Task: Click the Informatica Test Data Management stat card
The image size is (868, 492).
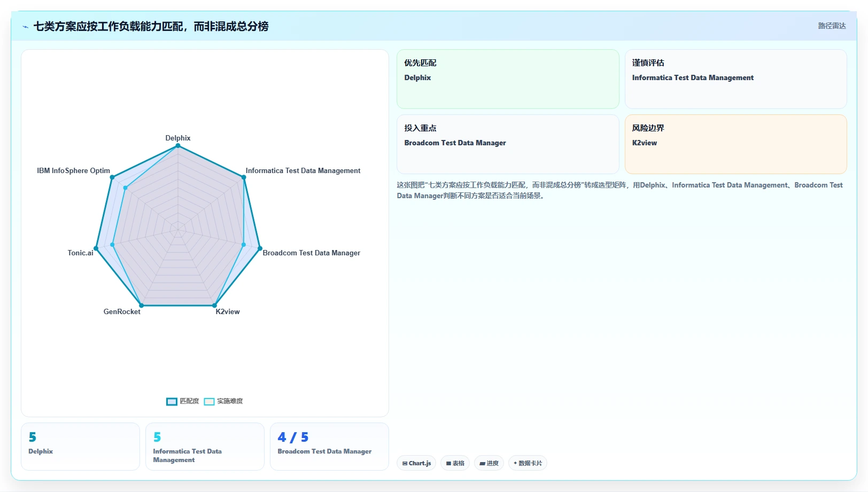Action: tap(205, 447)
